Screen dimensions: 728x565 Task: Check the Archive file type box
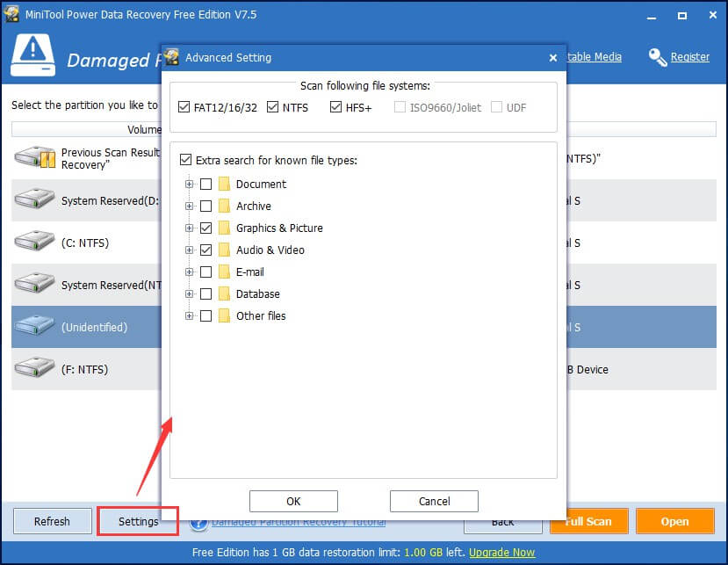point(205,206)
